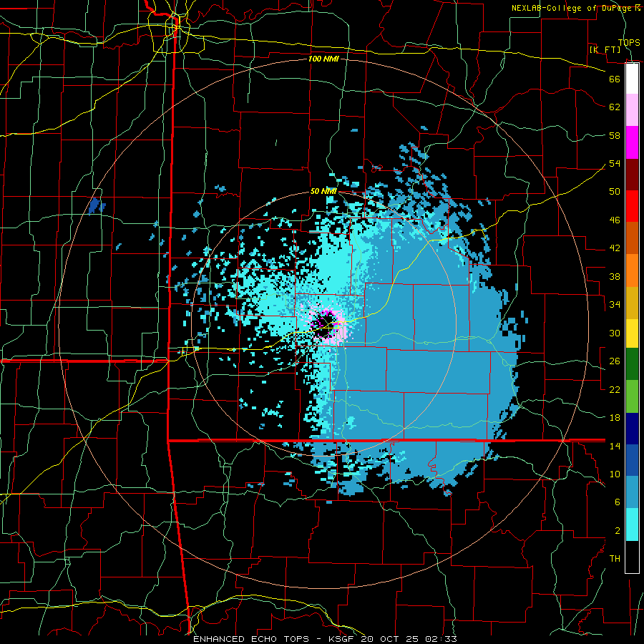Click the black TH threshold legend swatch
Screen dimensions: 644x644
(x=632, y=557)
